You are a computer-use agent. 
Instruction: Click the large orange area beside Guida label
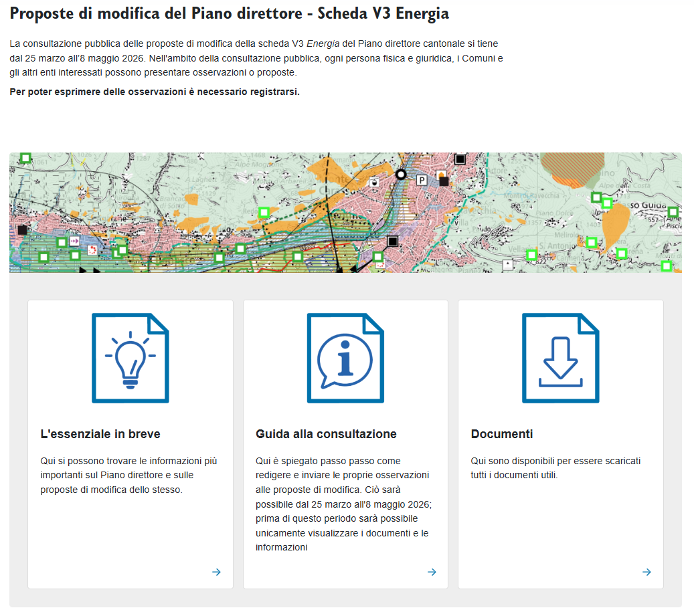point(615,225)
